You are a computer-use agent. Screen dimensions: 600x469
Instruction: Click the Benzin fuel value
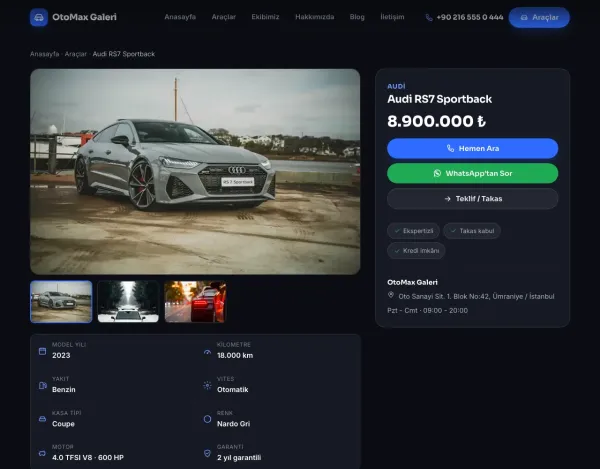pos(64,389)
